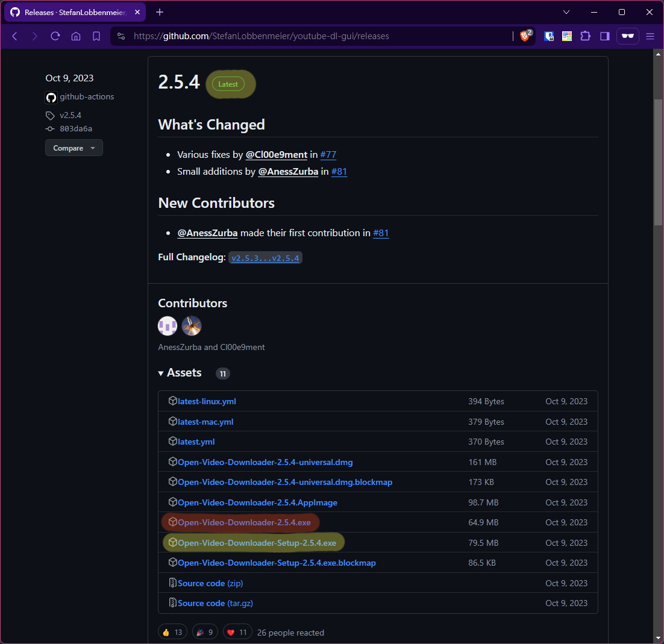This screenshot has width=664, height=644.
Task: Bookmark this page using the bookmark icon
Action: click(96, 36)
